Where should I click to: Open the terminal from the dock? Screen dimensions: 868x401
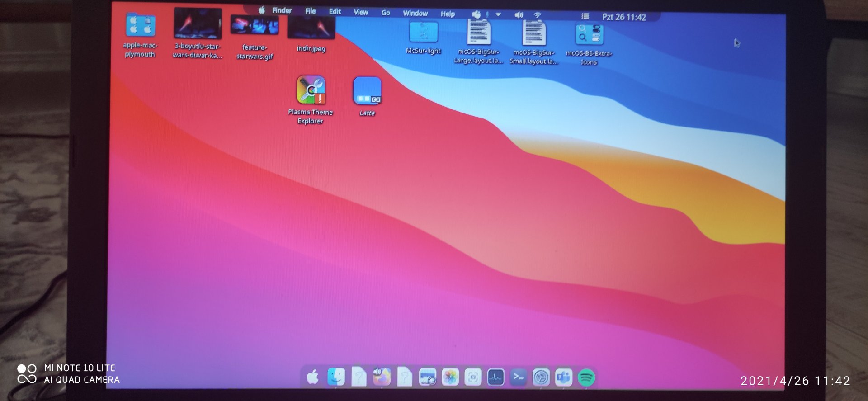(x=519, y=377)
